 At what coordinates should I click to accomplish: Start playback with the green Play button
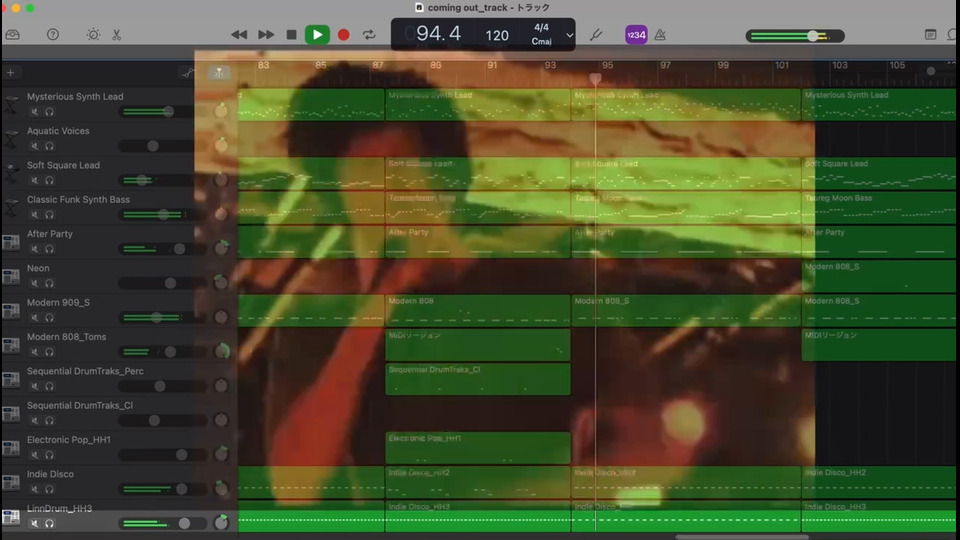317,35
